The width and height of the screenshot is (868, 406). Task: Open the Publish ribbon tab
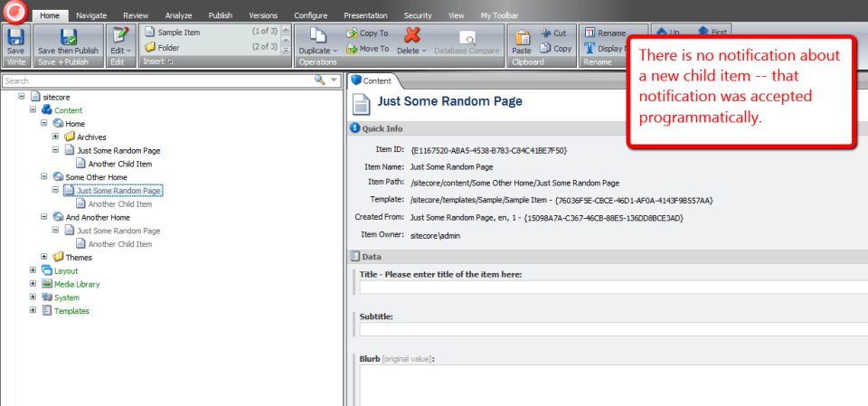[221, 15]
